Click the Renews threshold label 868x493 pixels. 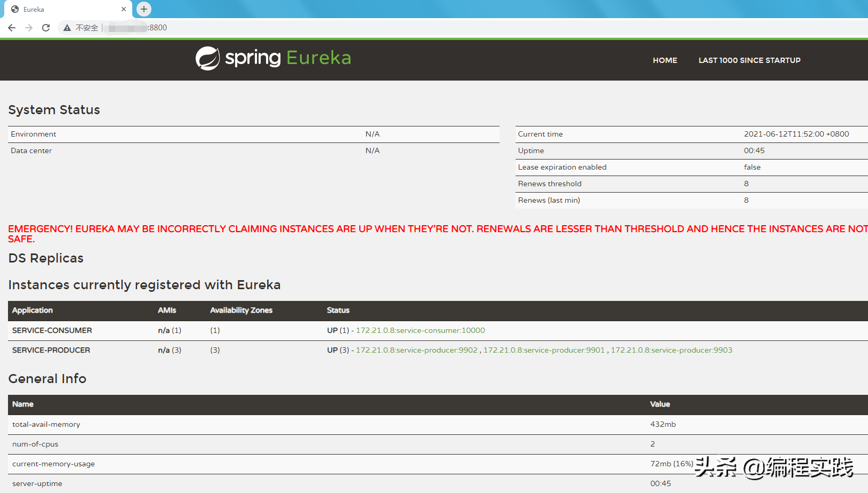pyautogui.click(x=550, y=184)
